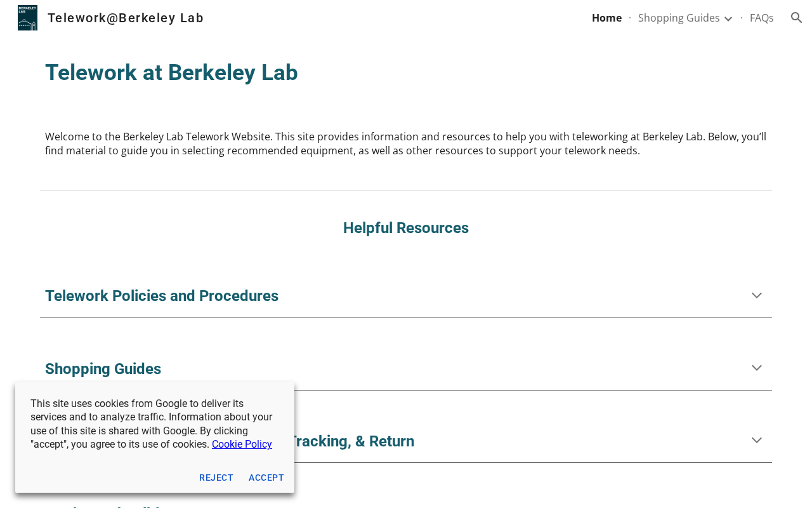Screen dimensions: 812x508
Task: Click the Telework Policies and Procedures heading
Action: pyautogui.click(x=162, y=296)
